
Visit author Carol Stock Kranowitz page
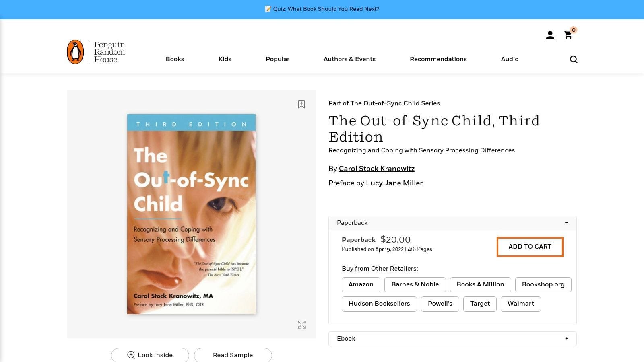[377, 169]
